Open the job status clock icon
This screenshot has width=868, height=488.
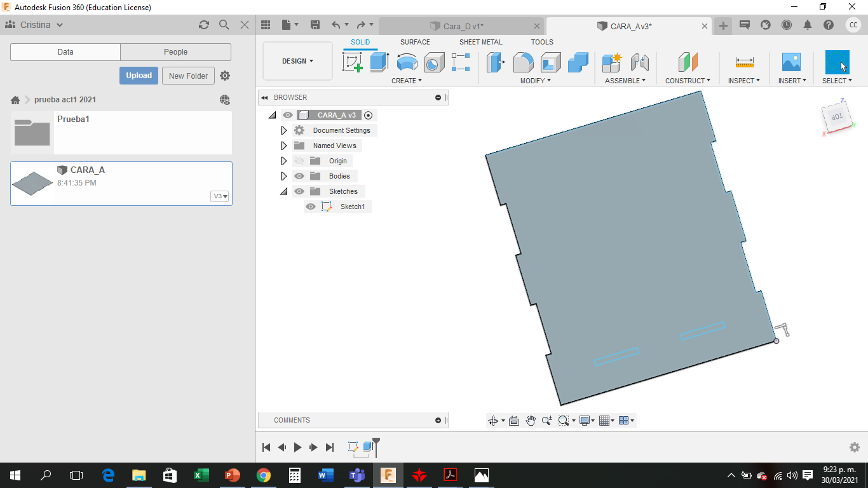pyautogui.click(x=787, y=25)
